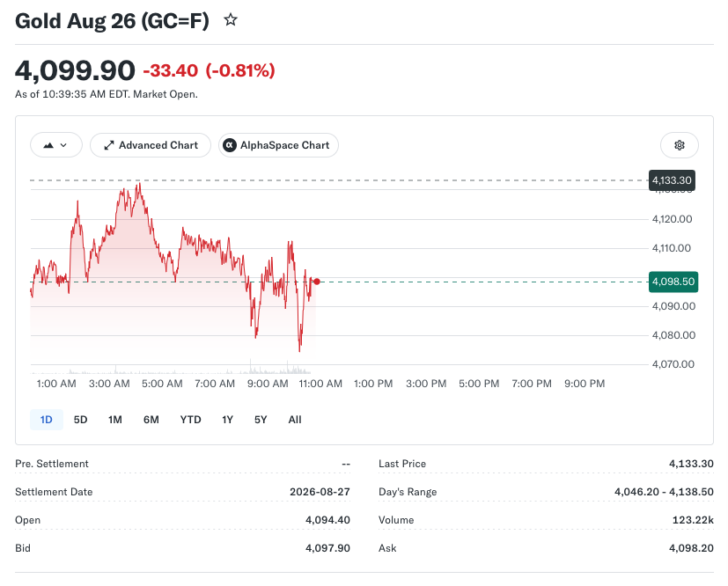Click the -33.40 price change
Image resolution: width=728 pixels, height=586 pixels.
171,71
